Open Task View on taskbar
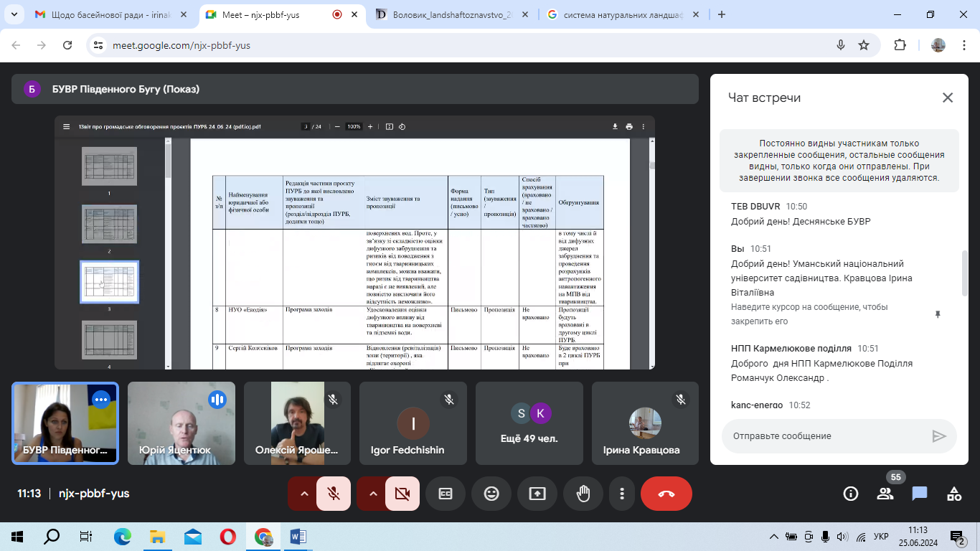The width and height of the screenshot is (980, 551). (x=86, y=536)
